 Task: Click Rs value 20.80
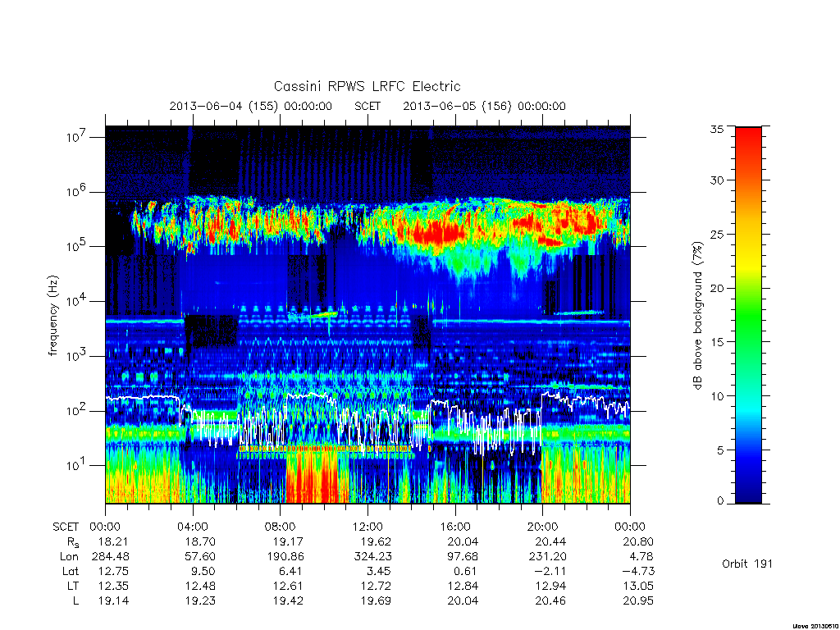click(x=638, y=541)
